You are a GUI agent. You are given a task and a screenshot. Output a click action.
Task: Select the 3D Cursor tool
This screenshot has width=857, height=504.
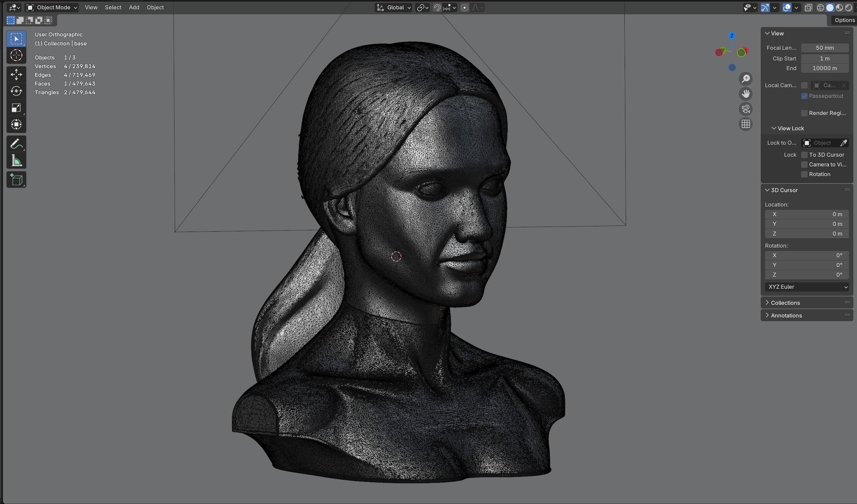[x=16, y=55]
